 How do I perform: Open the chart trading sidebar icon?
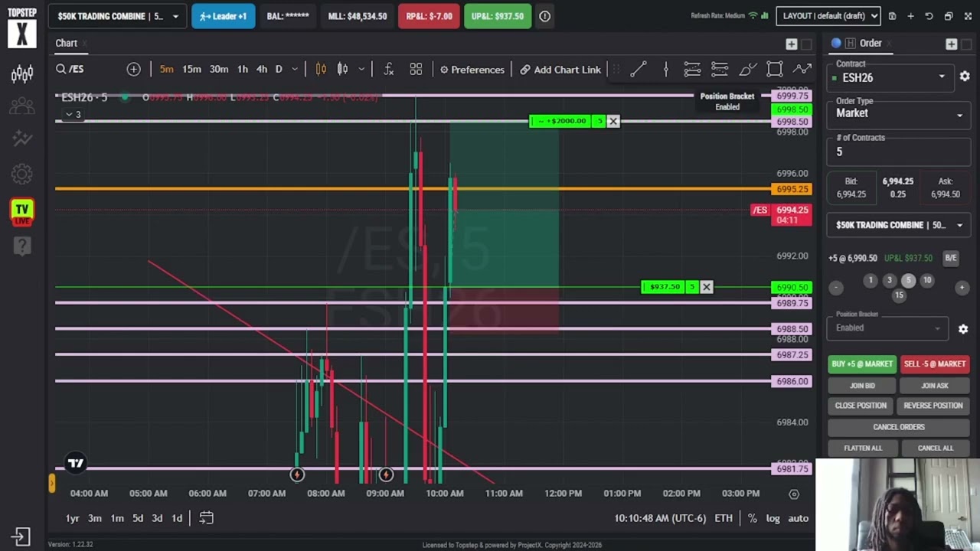pos(22,73)
